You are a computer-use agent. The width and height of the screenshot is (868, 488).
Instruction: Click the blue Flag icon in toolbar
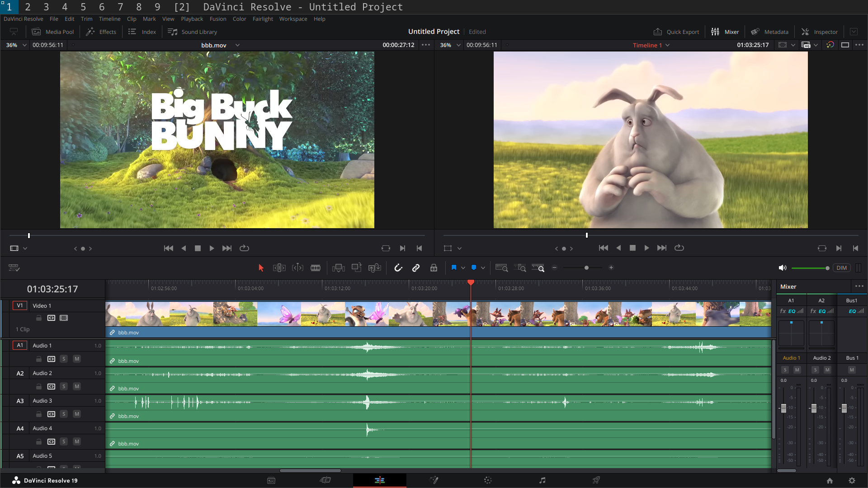pos(454,268)
